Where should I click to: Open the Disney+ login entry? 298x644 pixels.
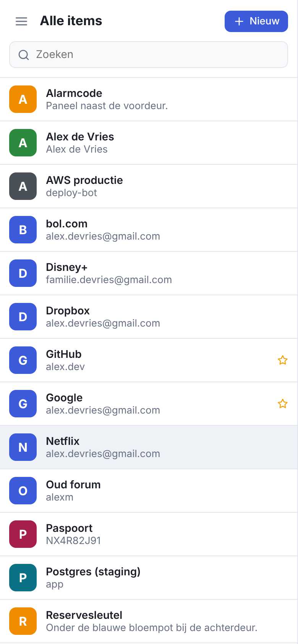[x=149, y=273]
